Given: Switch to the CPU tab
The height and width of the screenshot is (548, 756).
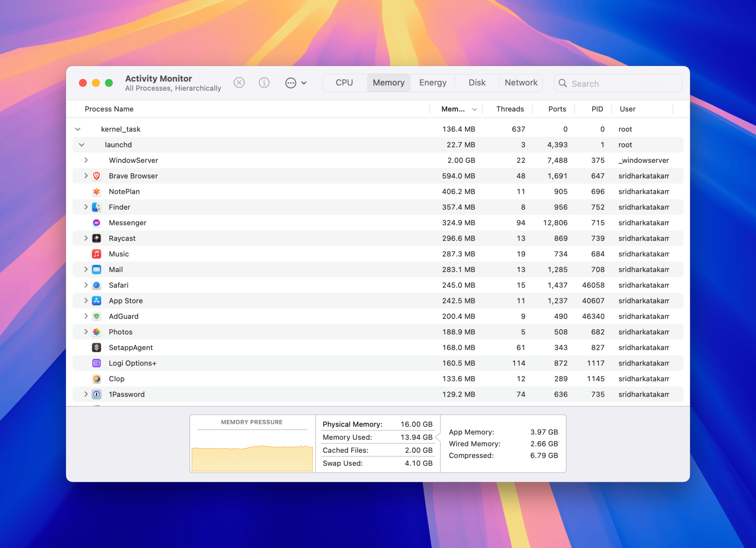Looking at the screenshot, I should [x=344, y=83].
